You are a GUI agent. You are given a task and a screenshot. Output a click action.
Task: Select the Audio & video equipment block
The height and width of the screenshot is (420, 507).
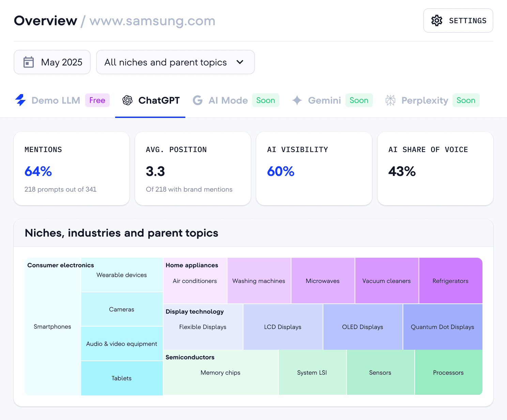pos(122,344)
